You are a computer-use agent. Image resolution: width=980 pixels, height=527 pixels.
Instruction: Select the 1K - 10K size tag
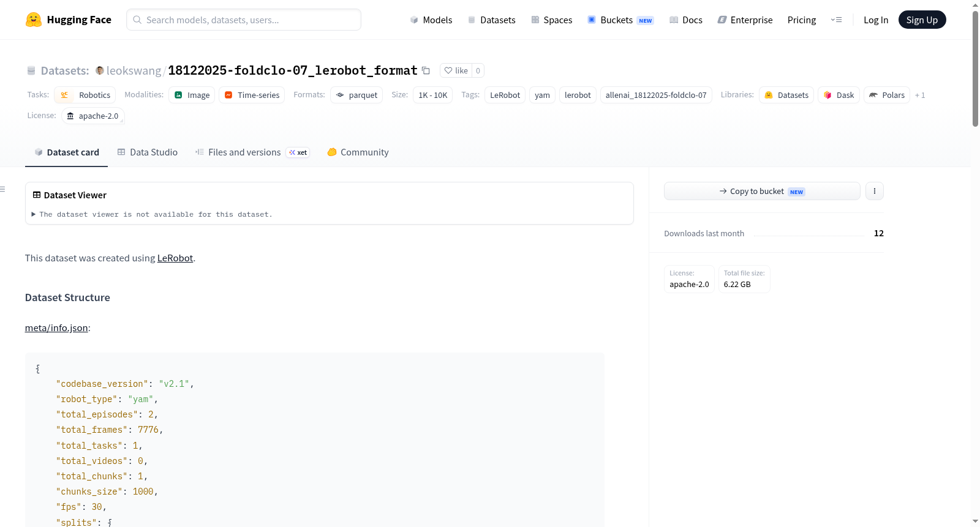(x=433, y=95)
